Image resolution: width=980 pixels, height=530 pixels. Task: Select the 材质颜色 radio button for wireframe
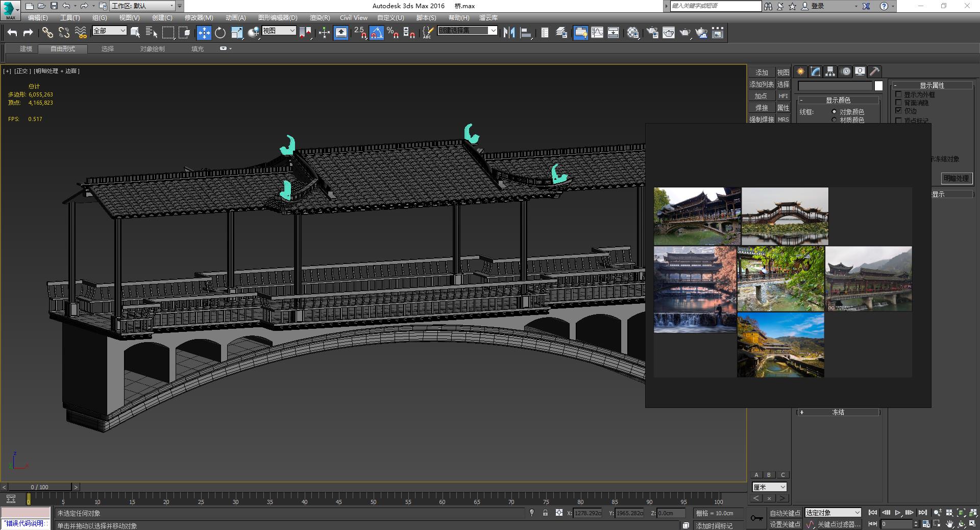pos(835,120)
